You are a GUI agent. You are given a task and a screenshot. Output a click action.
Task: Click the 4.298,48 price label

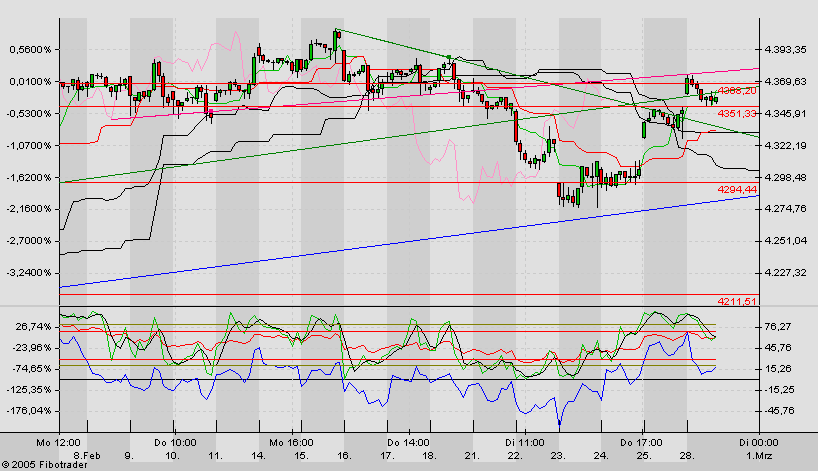[785, 177]
